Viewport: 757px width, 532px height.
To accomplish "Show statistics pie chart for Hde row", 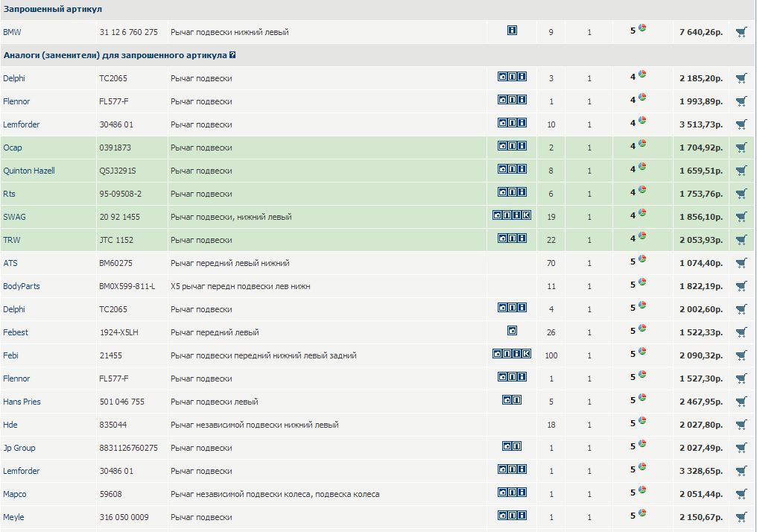I will click(x=642, y=420).
